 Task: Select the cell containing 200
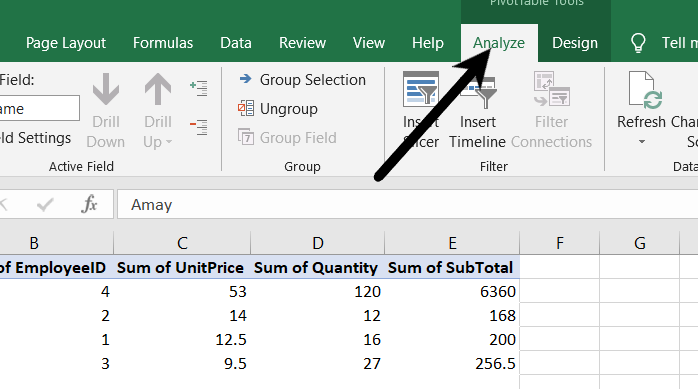click(452, 340)
